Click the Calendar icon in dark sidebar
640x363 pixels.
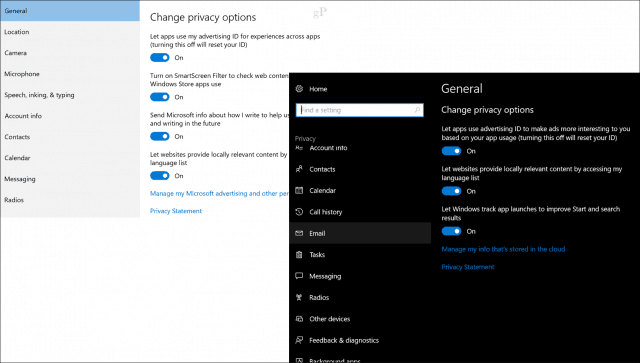(x=299, y=190)
